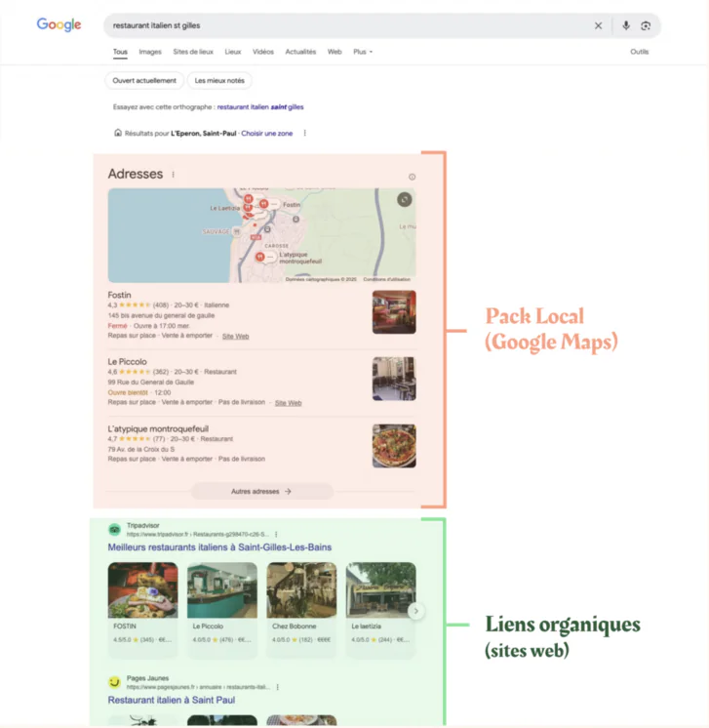Open the FOSTIN Tripadvisor carousel card

pyautogui.click(x=143, y=609)
